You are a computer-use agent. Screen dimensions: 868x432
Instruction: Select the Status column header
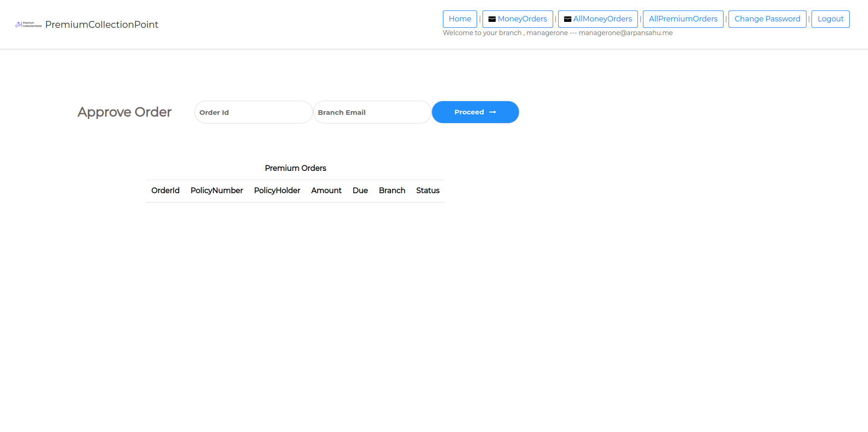click(x=428, y=190)
